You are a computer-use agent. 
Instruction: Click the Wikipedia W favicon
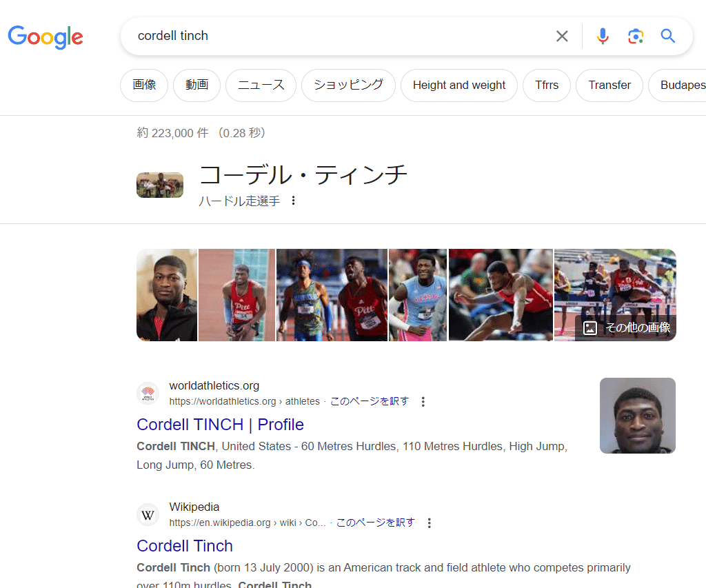[x=148, y=515]
